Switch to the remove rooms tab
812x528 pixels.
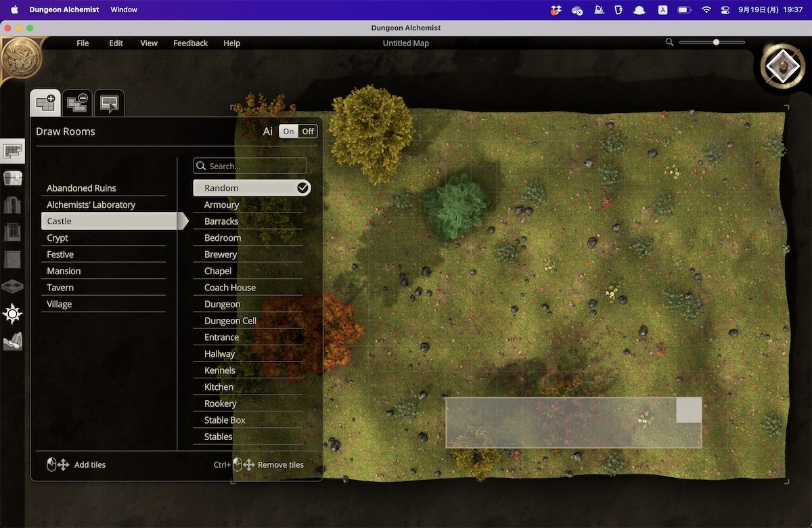pyautogui.click(x=77, y=104)
